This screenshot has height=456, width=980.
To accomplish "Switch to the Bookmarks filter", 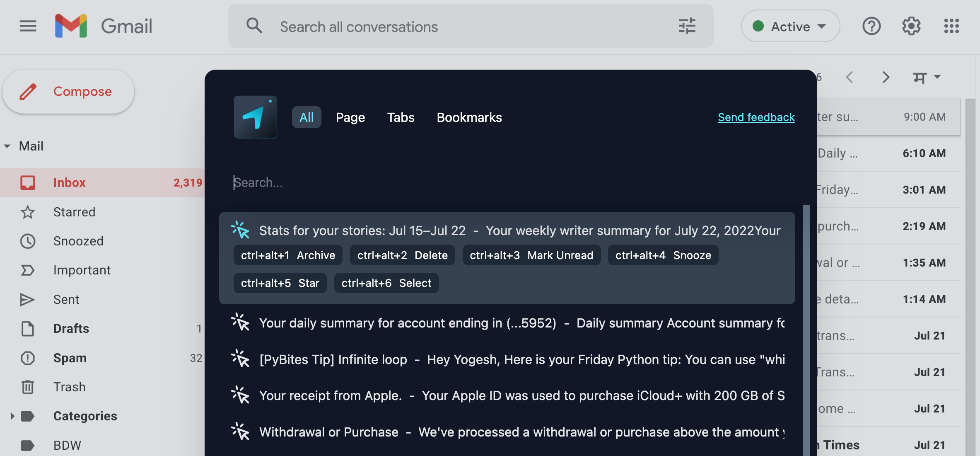I will pyautogui.click(x=469, y=117).
